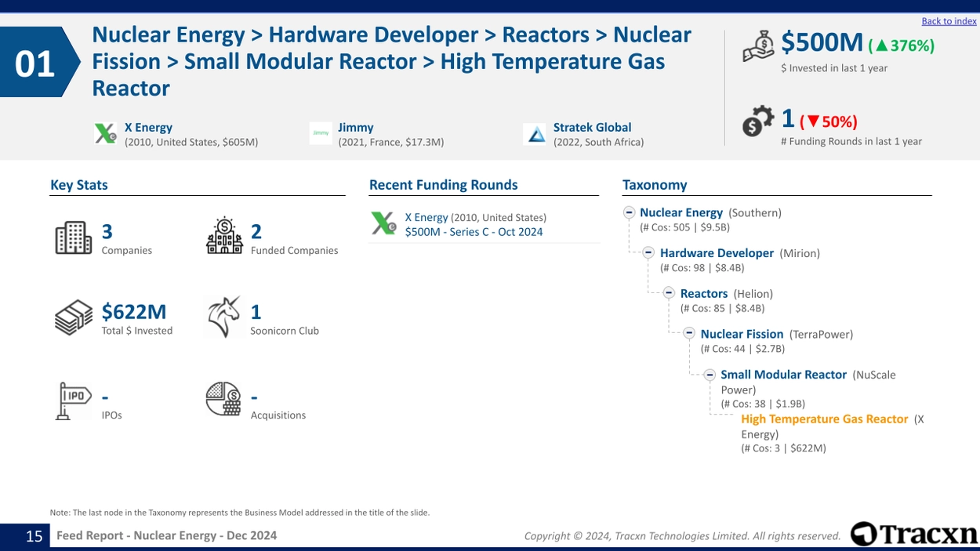The image size is (980, 551).
Task: Click the (# Cos: 85 | $8.4B) text
Action: 722,309
